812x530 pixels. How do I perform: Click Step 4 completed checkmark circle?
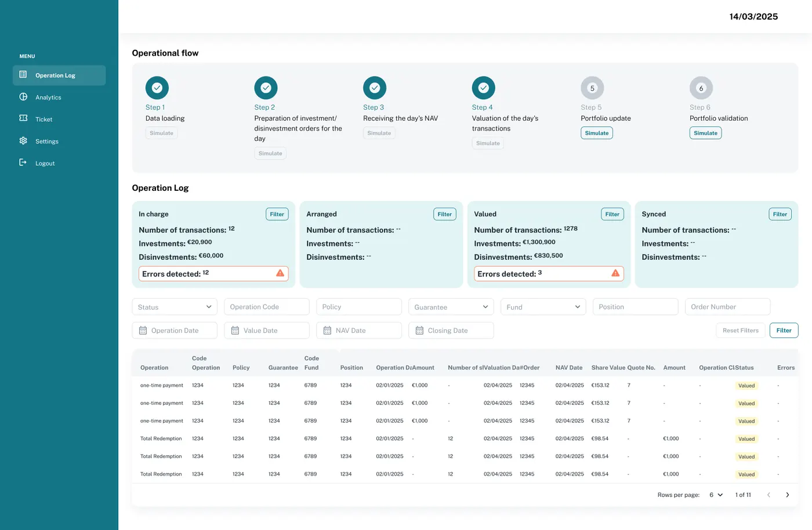pyautogui.click(x=484, y=88)
